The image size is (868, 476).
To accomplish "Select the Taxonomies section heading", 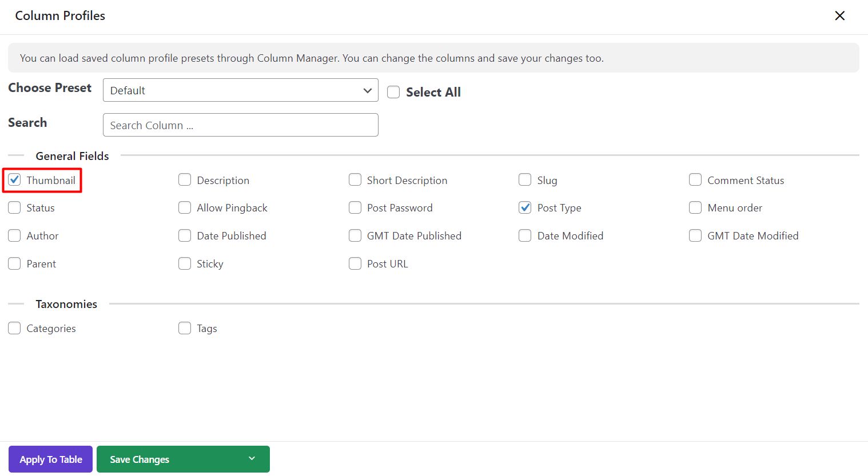I will (66, 304).
